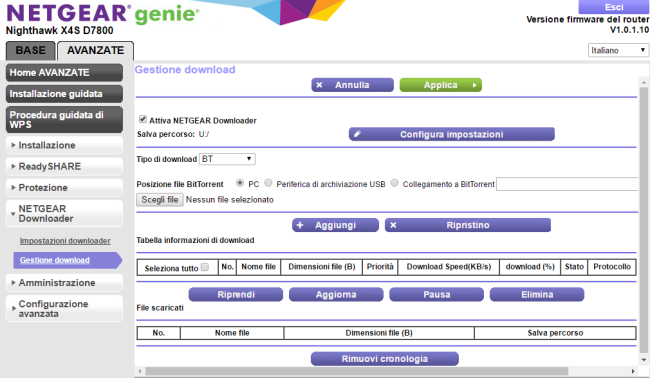Click the horizontal scrollbar right arrow
The width and height of the screenshot is (650, 378).
633,371
